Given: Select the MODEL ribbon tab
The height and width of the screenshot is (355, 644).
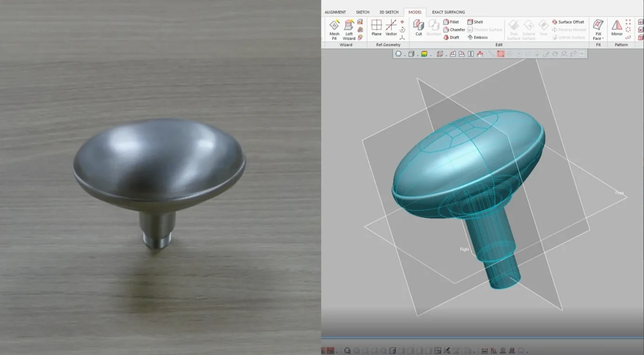Looking at the screenshot, I should 415,12.
